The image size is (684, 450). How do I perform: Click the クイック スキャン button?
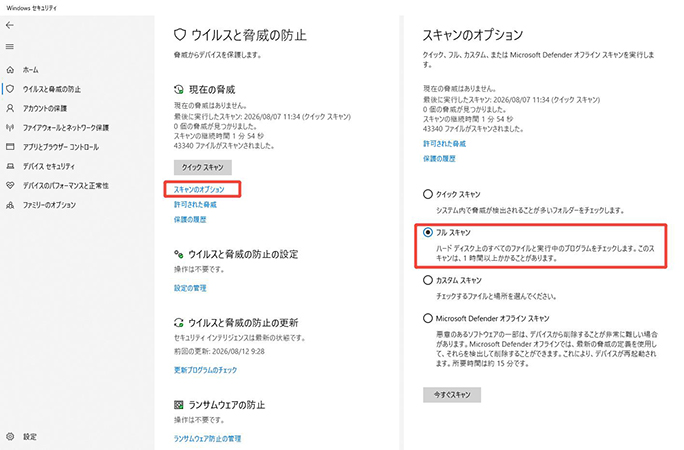click(202, 167)
